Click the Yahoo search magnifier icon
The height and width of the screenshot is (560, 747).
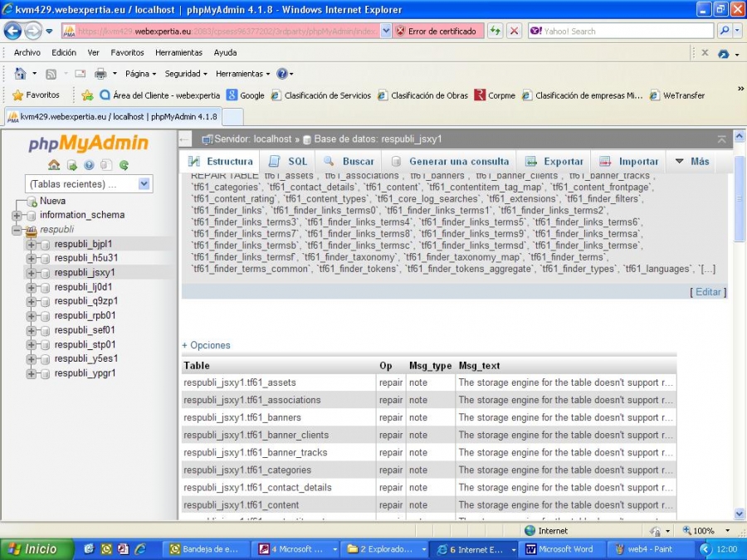(724, 32)
